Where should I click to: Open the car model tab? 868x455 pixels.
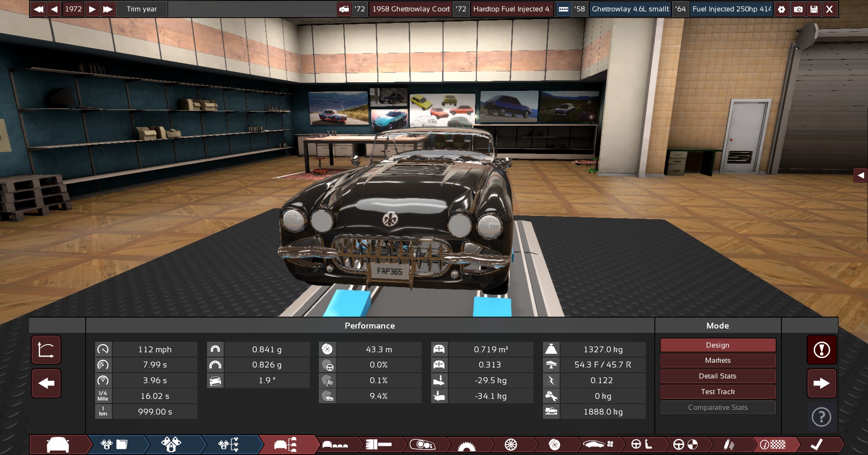tap(58, 445)
